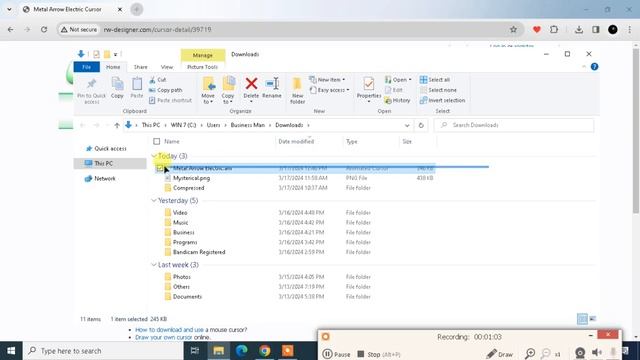Open Microsoft Edge from taskbar

[x=242, y=351]
